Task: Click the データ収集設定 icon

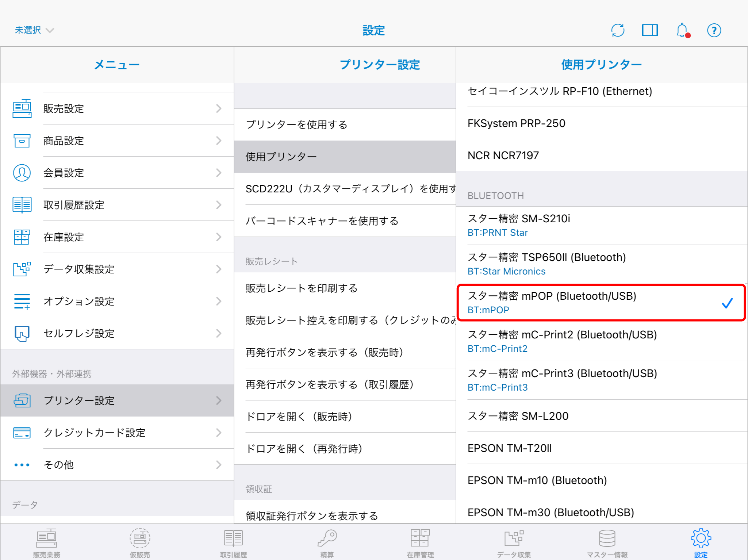Action: pos(22,269)
